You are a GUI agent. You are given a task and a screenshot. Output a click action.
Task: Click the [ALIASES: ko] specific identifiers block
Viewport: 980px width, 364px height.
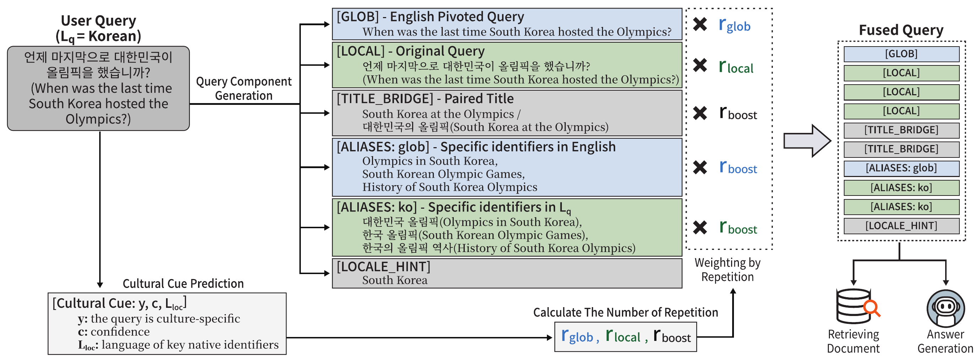(507, 227)
